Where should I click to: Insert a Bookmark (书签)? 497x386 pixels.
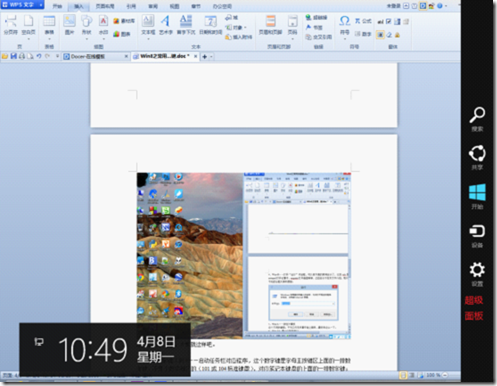click(314, 27)
